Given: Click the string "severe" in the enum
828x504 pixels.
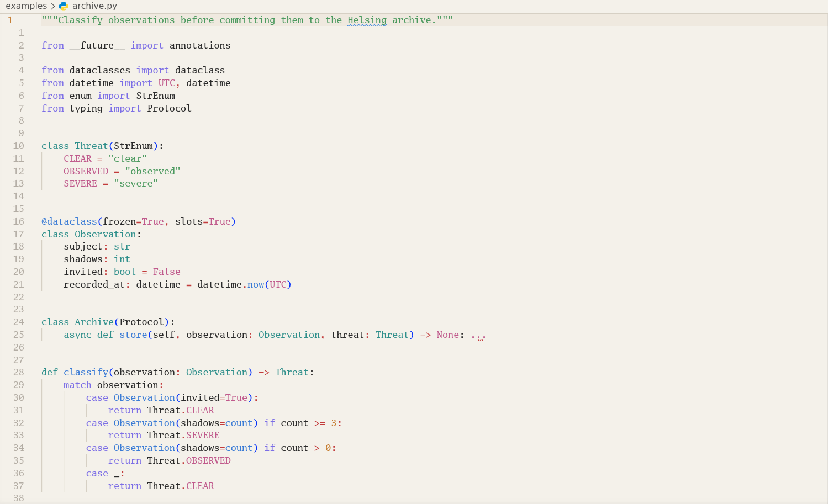Looking at the screenshot, I should click(136, 184).
